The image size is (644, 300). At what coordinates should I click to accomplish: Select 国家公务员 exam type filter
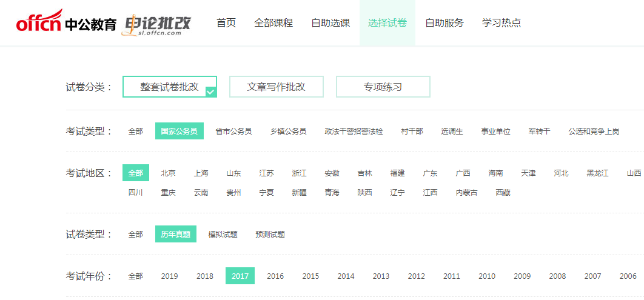[x=179, y=132]
